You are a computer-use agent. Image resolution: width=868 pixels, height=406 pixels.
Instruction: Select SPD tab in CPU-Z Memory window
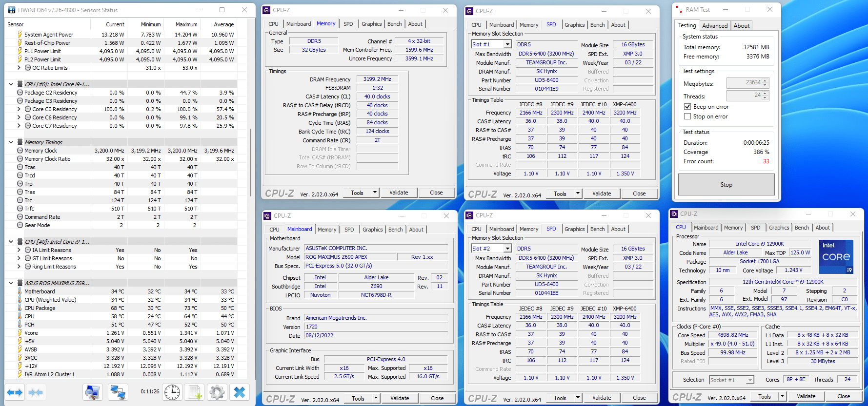point(348,24)
